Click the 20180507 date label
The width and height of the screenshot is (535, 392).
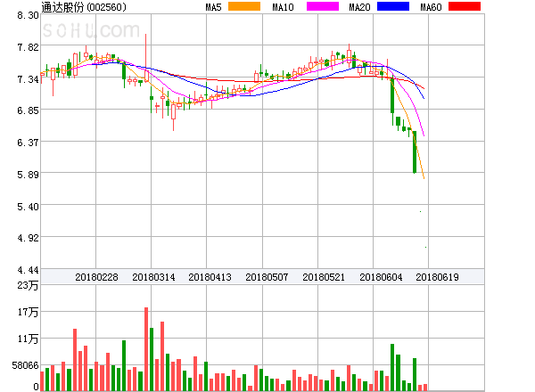[x=267, y=277]
